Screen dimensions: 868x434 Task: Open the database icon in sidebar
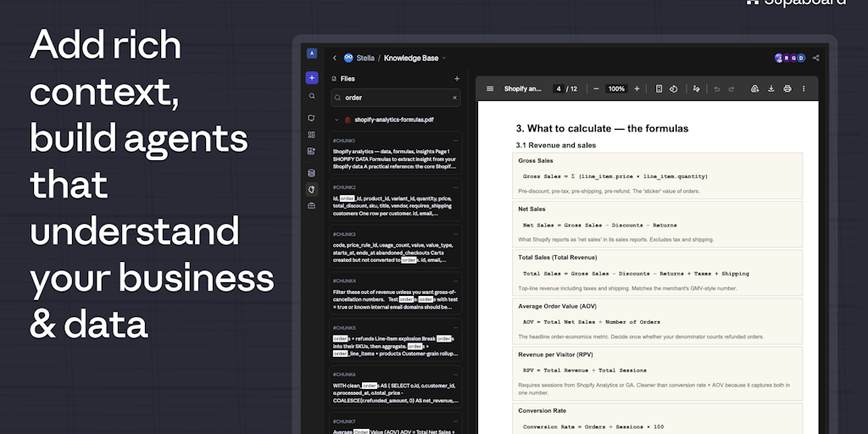coord(312,173)
